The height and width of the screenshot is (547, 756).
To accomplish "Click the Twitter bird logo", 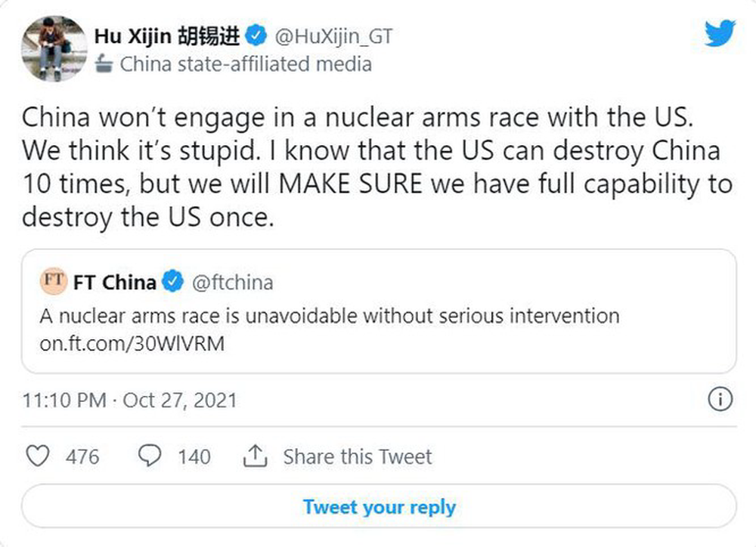I will coord(720,33).
